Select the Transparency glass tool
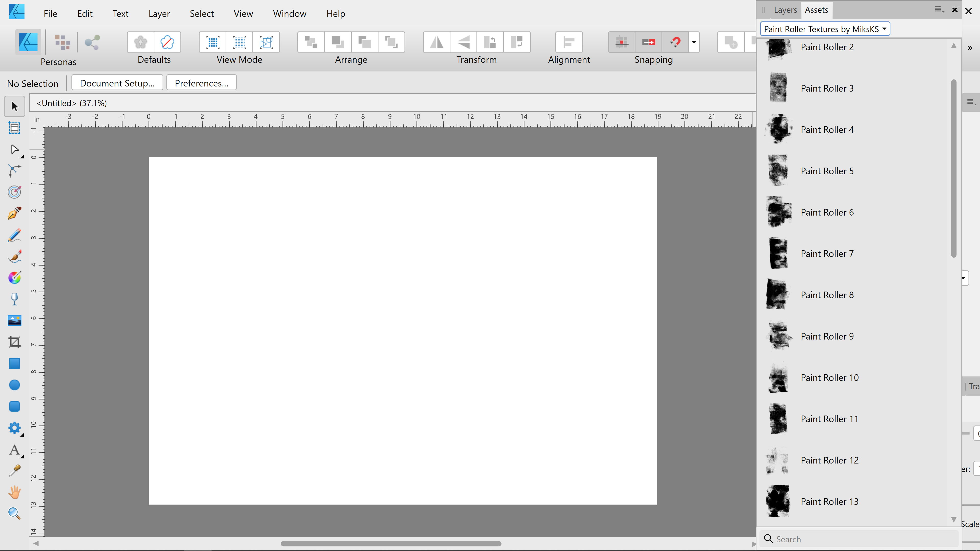980x551 pixels. [x=15, y=299]
